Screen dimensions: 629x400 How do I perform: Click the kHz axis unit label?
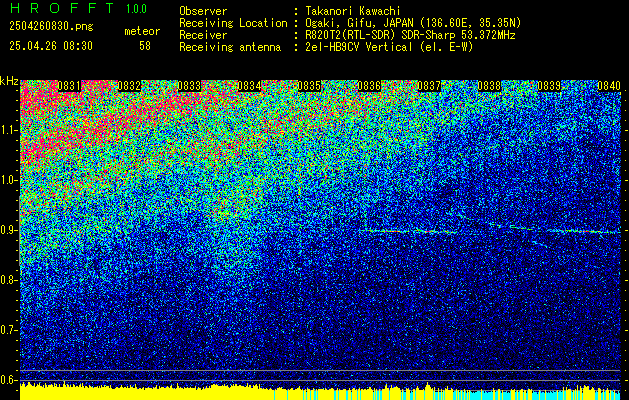[9, 81]
